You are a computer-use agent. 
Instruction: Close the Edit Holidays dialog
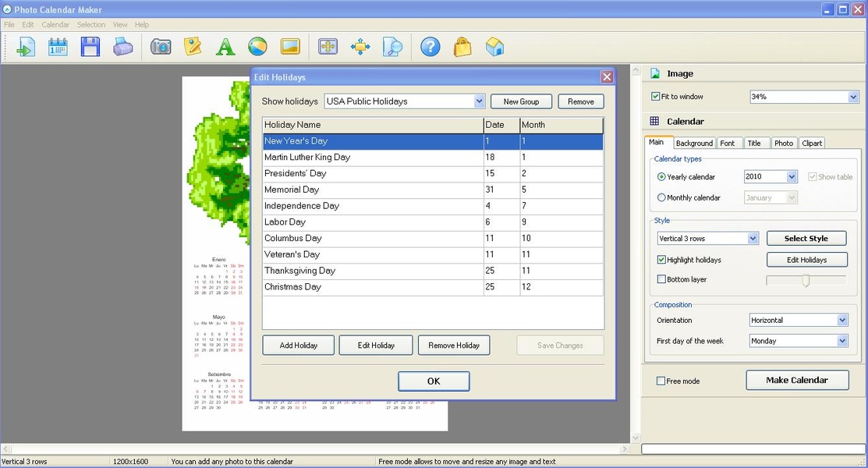pyautogui.click(x=607, y=77)
